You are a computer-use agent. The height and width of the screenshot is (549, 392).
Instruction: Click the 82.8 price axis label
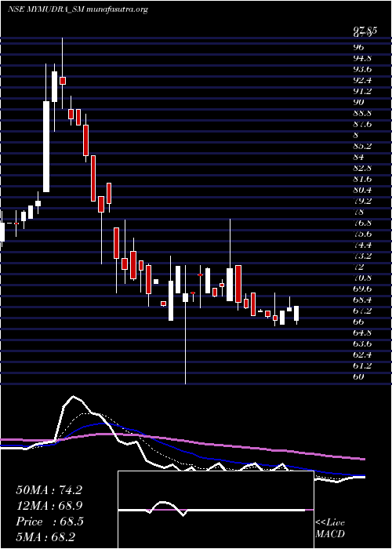pos(362,168)
